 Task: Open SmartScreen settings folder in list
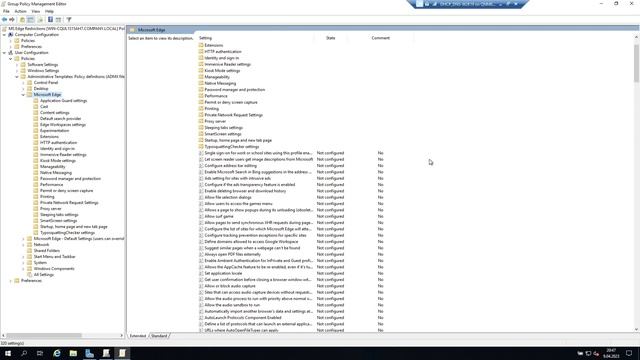pyautogui.click(x=223, y=134)
